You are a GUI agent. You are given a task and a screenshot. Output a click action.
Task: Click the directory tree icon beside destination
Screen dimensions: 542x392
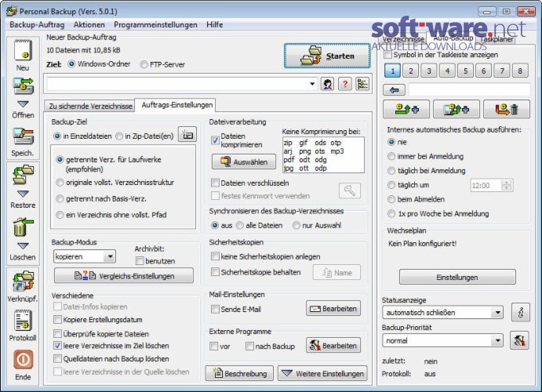pos(362,84)
